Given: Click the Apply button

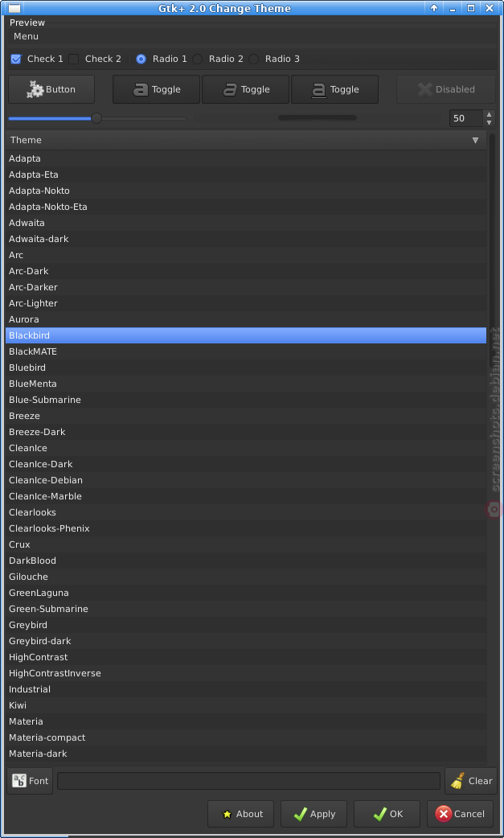Looking at the screenshot, I should tap(314, 814).
